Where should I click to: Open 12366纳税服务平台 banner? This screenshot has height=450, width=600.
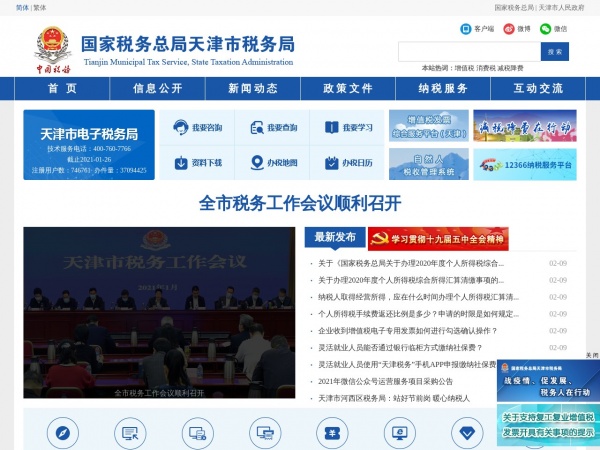click(x=525, y=164)
